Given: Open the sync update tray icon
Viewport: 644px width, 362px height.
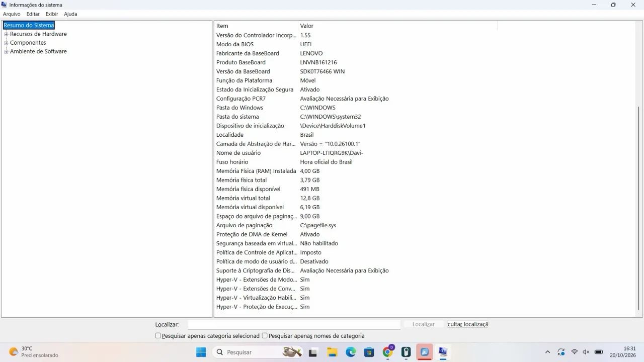Looking at the screenshot, I should tap(561, 352).
